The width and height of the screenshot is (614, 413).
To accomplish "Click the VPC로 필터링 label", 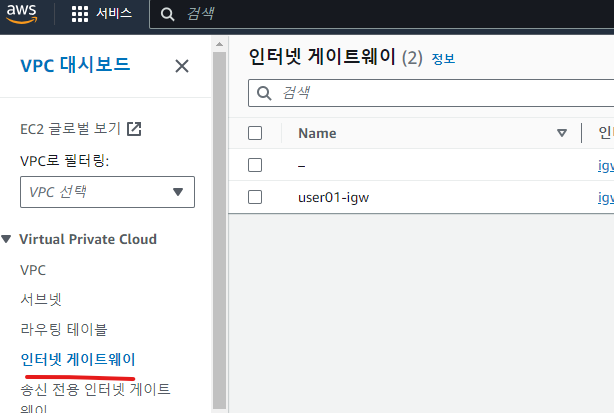I will coord(65,161).
